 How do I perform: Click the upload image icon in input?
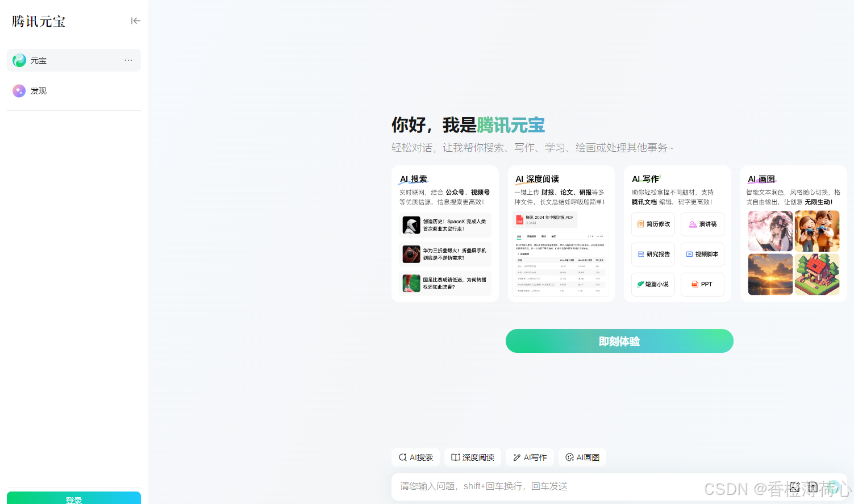(794, 487)
